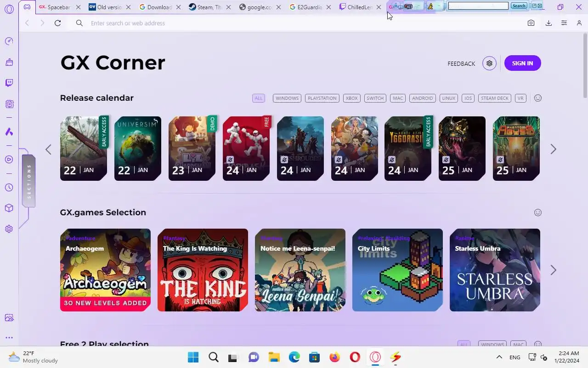The height and width of the screenshot is (368, 588).
Task: Toggle the MAC platform filter
Action: (x=398, y=98)
